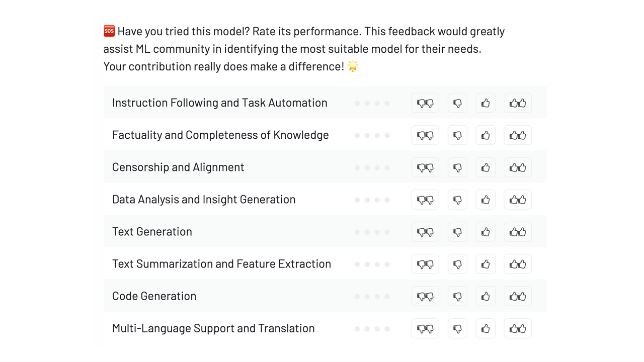Click the SOS emoji in the feedback prompt
The width and height of the screenshot is (644, 362).
click(109, 31)
